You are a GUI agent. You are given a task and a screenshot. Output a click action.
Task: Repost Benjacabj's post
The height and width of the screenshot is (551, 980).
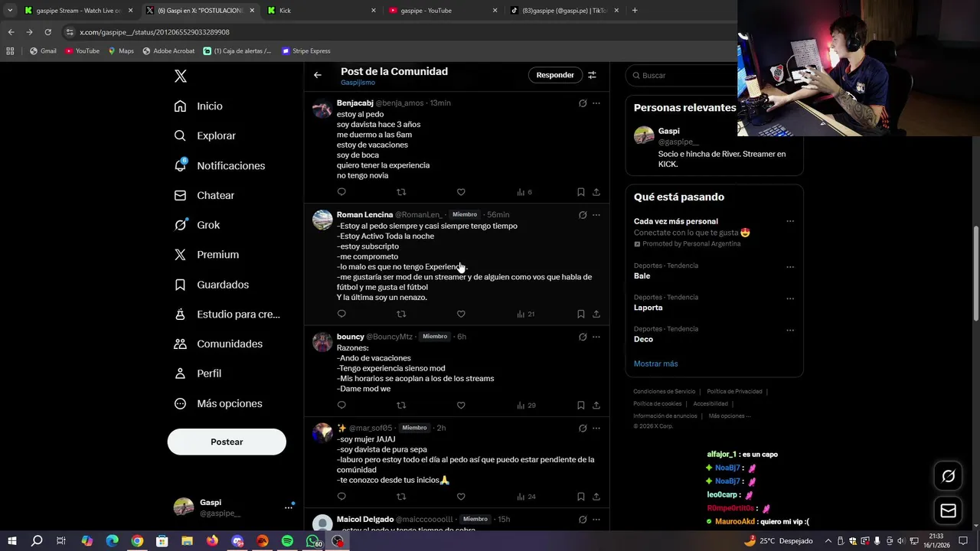401,192
